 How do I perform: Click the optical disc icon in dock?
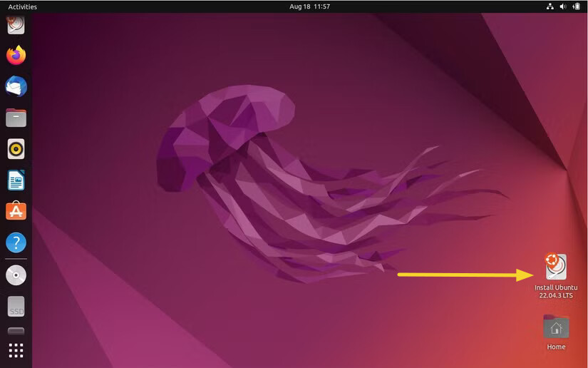coord(16,275)
